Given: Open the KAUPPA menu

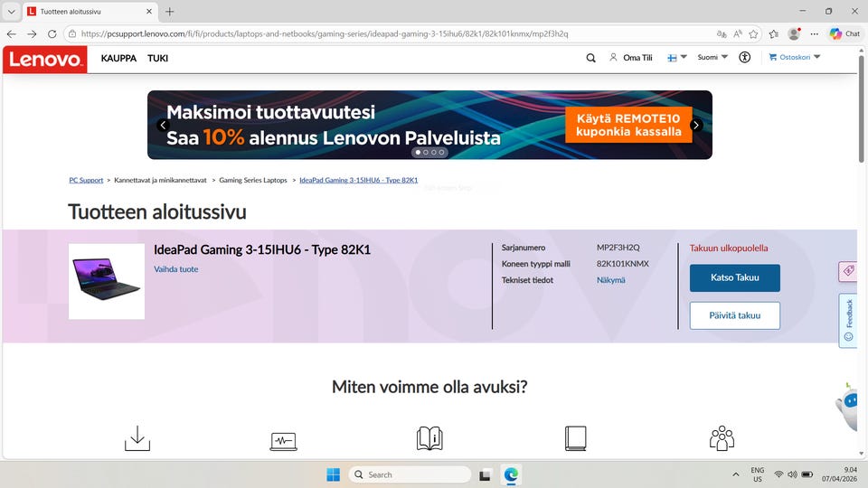Looking at the screenshot, I should point(118,58).
